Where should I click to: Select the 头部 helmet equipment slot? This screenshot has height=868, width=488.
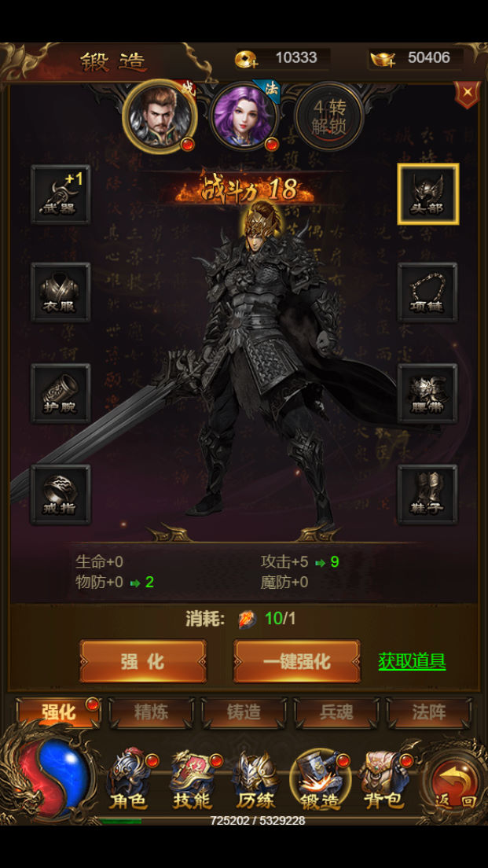[x=427, y=194]
